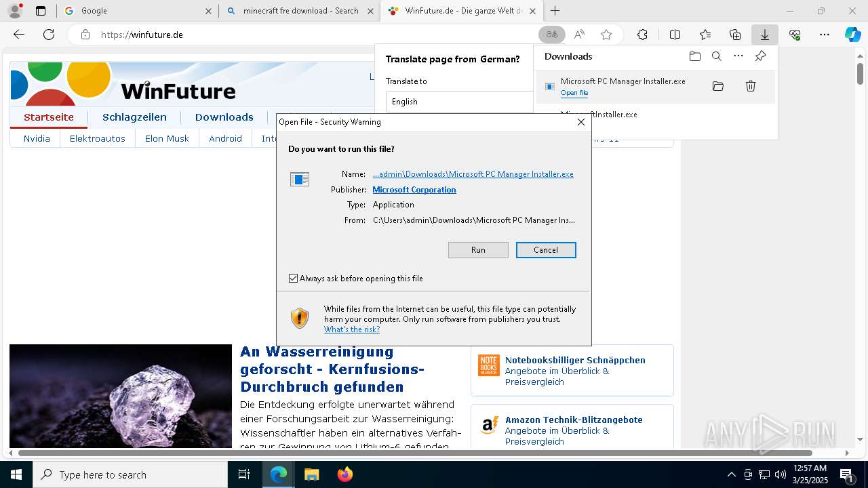868x488 pixels.
Task: Click the taskbar search box
Action: coord(130,474)
